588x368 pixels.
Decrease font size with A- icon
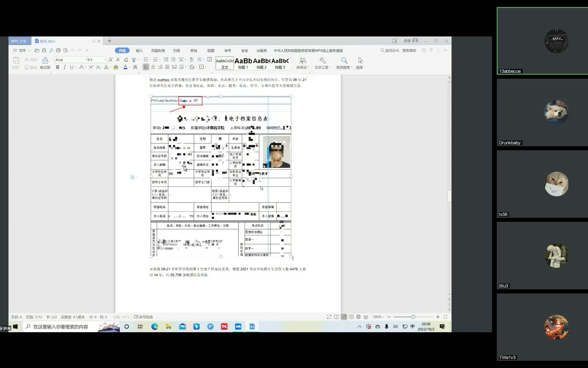[x=118, y=60]
